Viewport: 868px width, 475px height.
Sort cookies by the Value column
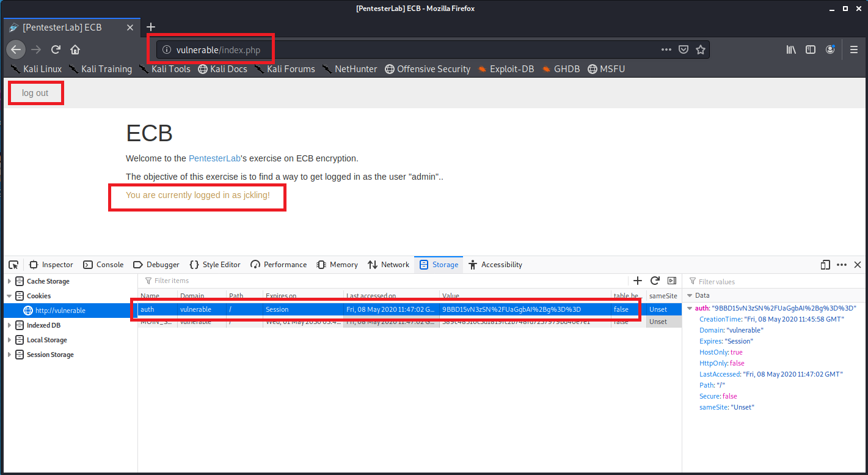(525, 296)
